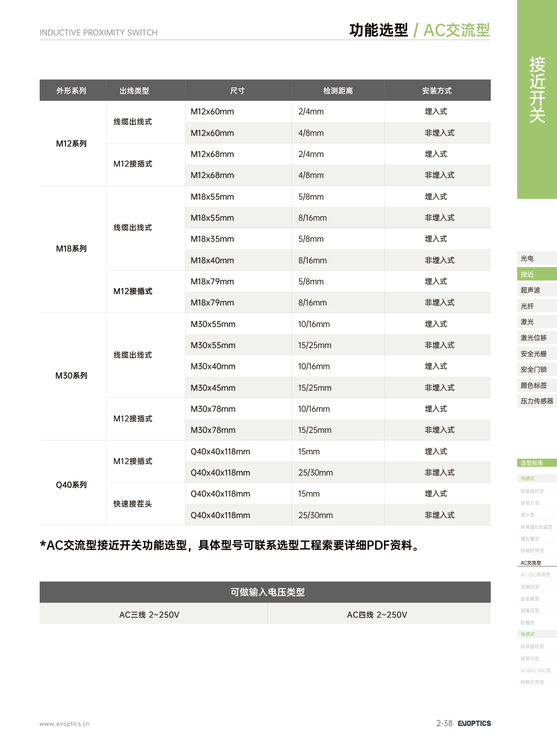
Task: Go to the 耐腐蚀型 guide entry
Action: click(530, 587)
